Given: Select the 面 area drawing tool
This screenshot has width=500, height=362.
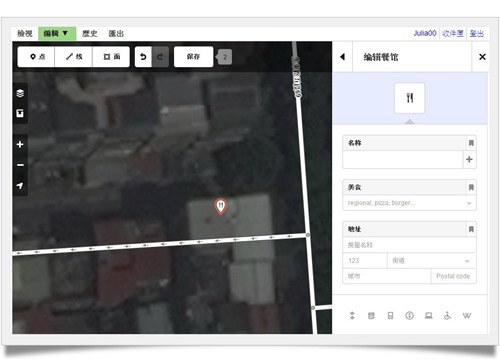Looking at the screenshot, I should 111,57.
